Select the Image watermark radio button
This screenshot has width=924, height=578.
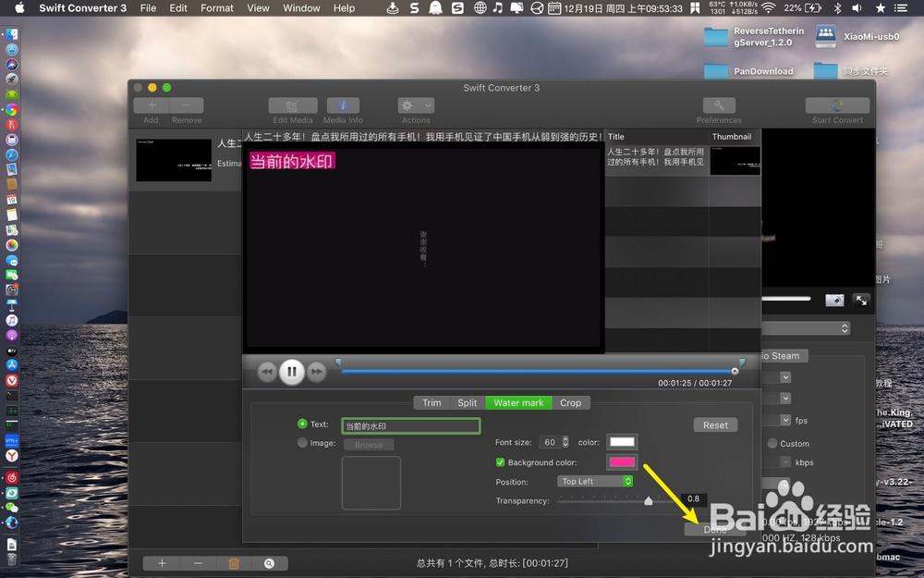302,443
